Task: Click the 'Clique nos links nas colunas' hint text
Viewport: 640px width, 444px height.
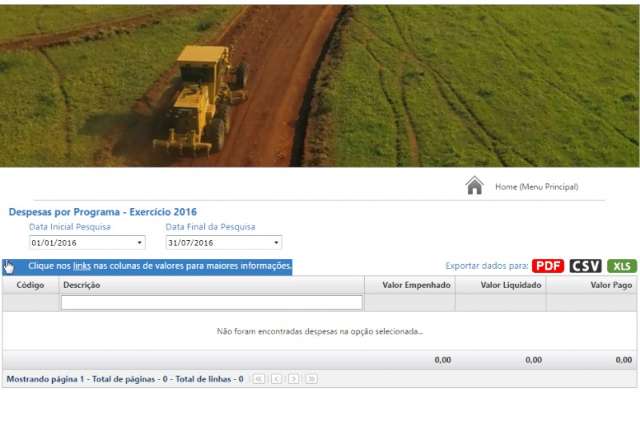Action: pyautogui.click(x=160, y=266)
